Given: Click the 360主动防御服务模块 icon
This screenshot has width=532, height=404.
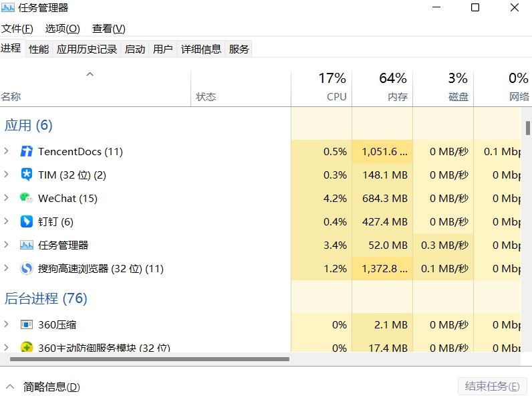Looking at the screenshot, I should click(x=26, y=348).
